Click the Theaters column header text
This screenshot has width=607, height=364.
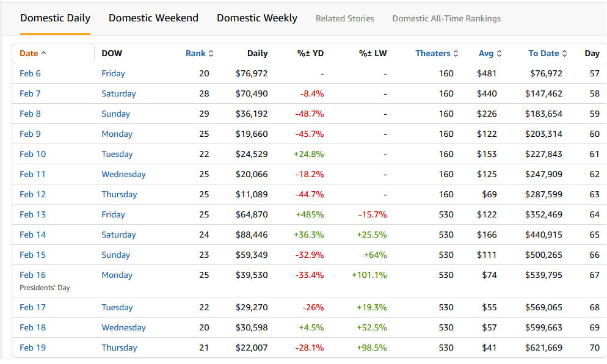click(432, 53)
